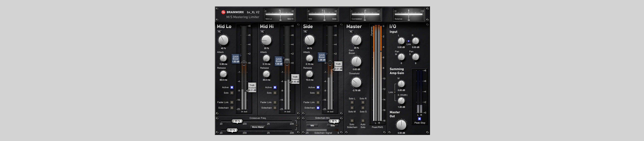Click the Mid Lo XL badge
Image resolution: width=644 pixels, height=141 pixels.
pos(219,32)
